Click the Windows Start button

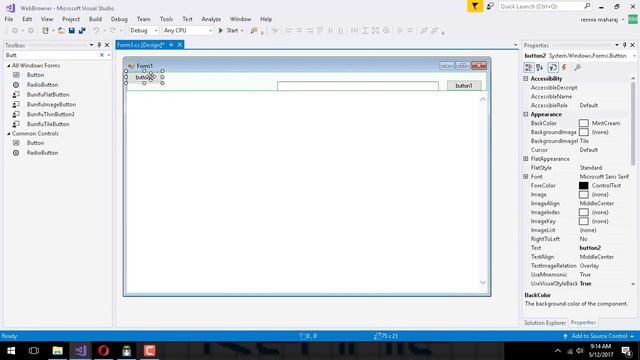coord(11,351)
